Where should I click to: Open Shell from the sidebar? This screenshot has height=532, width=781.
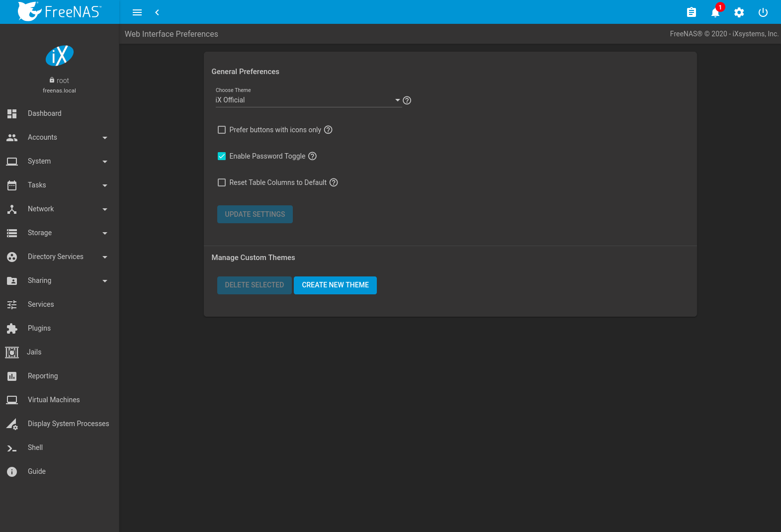pos(35,447)
